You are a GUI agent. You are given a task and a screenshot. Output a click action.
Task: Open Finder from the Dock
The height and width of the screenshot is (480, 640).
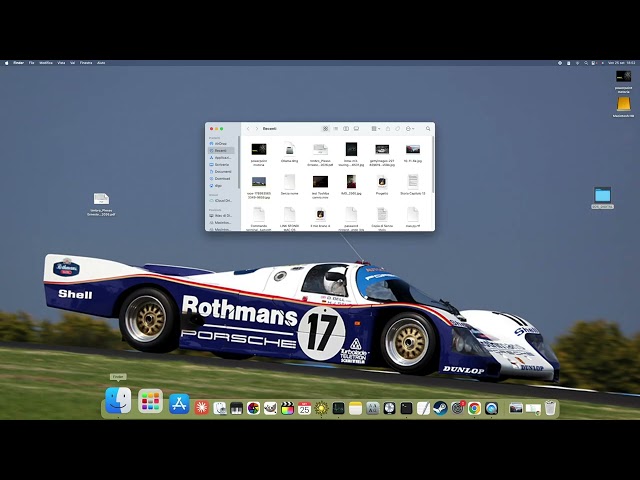click(118, 400)
